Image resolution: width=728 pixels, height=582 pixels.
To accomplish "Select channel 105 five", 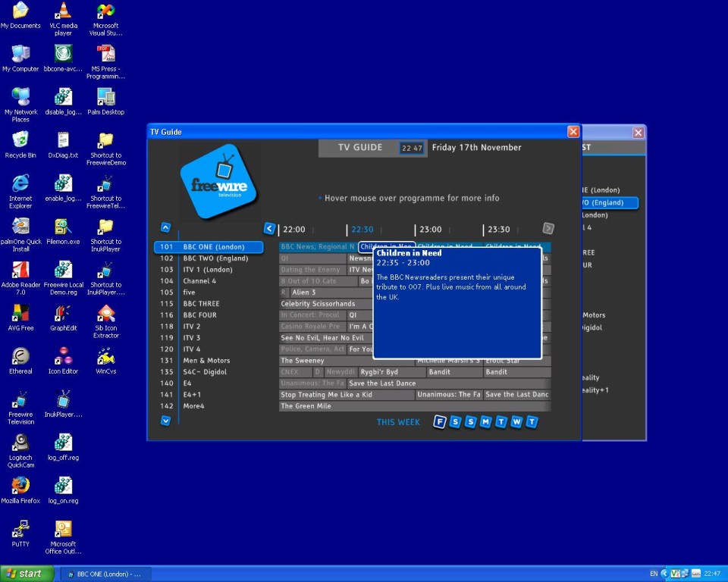I will (x=209, y=292).
